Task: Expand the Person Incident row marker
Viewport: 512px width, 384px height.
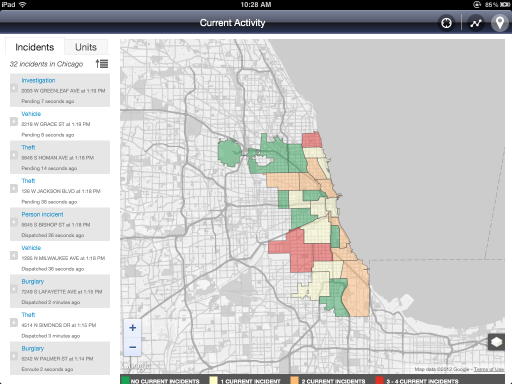Action: point(14,222)
